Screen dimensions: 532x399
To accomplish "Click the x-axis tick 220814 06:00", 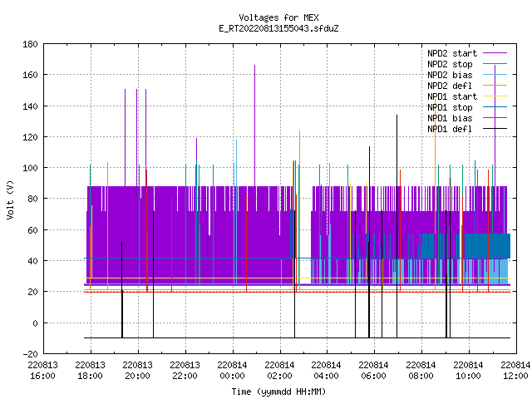I will [373, 371].
